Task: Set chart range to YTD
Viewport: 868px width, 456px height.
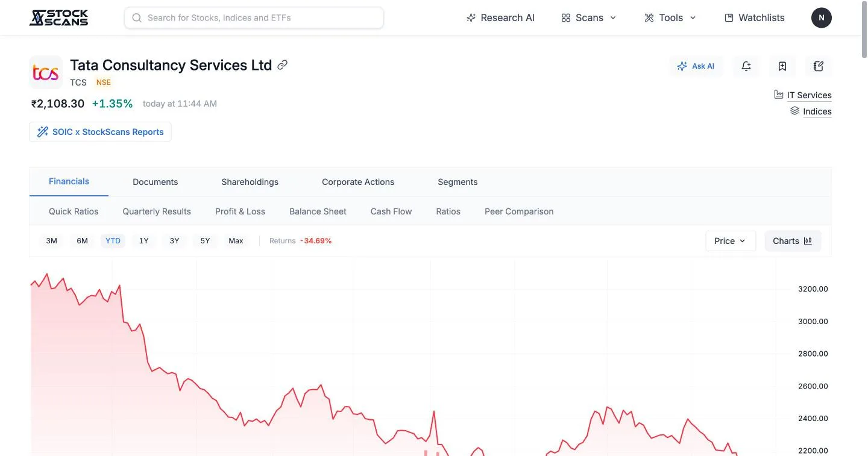Action: click(x=113, y=241)
